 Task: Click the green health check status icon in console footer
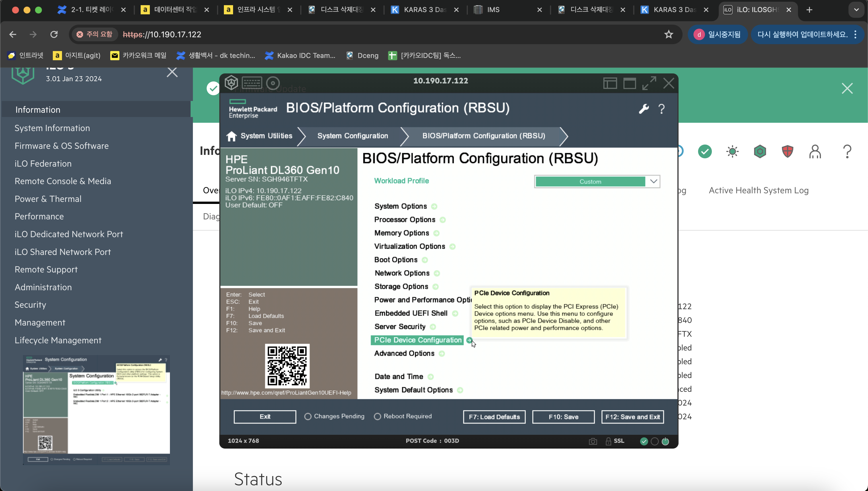click(x=644, y=441)
